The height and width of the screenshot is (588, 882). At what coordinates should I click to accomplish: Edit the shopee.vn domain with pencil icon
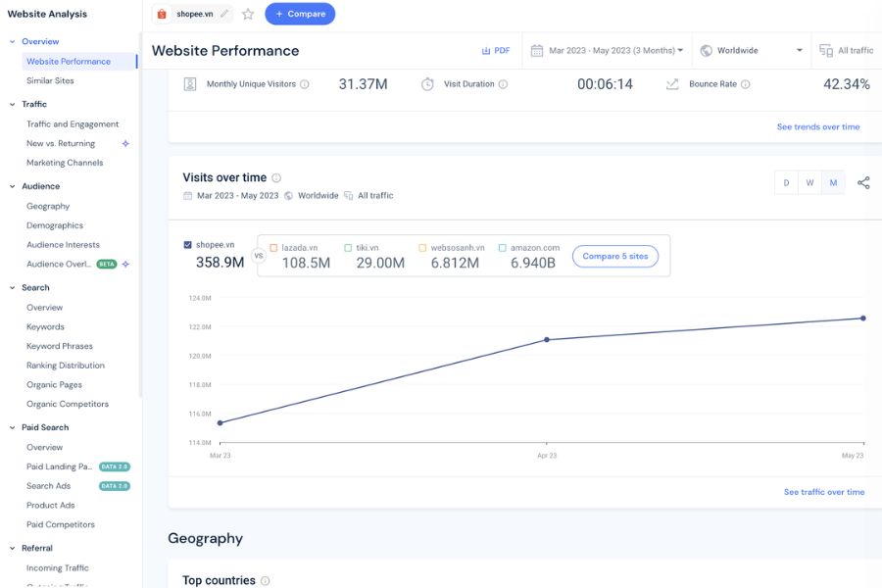(x=224, y=14)
